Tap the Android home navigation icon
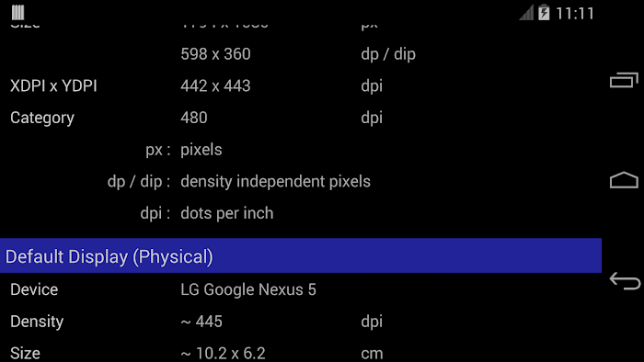The image size is (644, 362). coord(624,180)
